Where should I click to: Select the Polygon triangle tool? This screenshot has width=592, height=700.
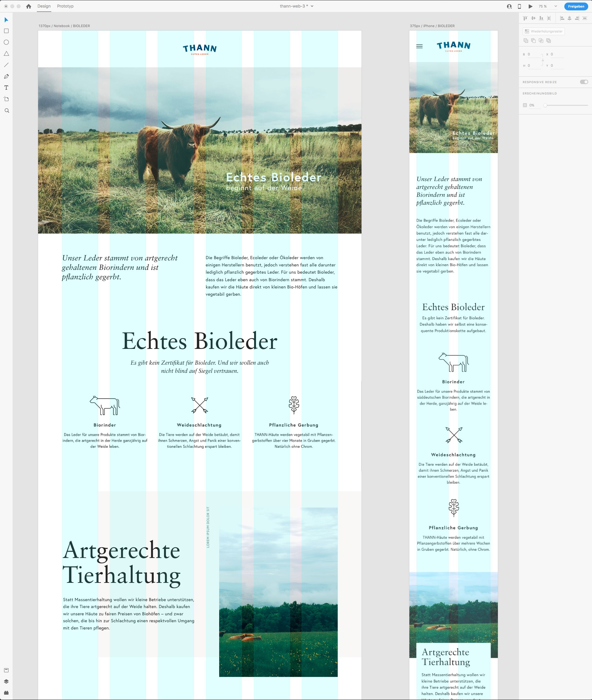pos(6,54)
